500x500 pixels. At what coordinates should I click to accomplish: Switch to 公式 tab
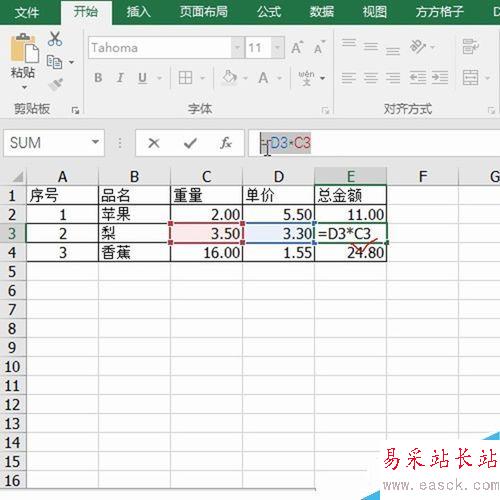[269, 12]
